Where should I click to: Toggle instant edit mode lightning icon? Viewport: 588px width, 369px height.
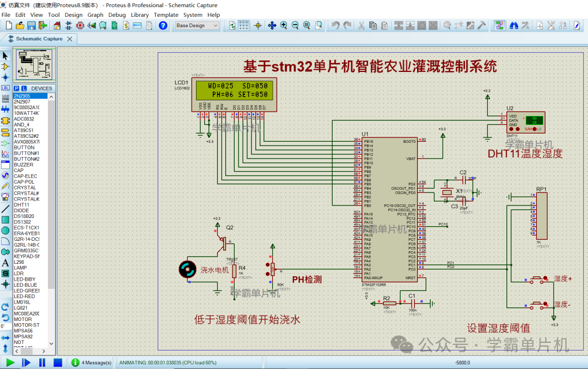tap(576, 25)
